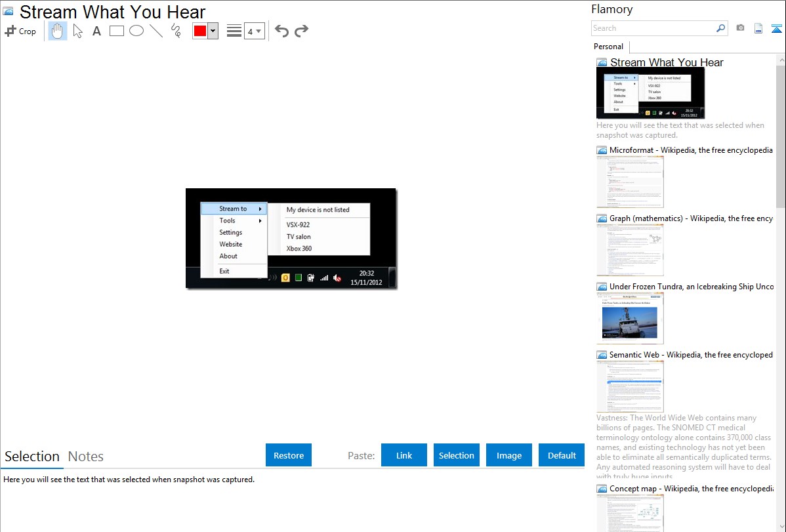Click the document page icon in Flamory panel
This screenshot has width=786, height=532.
[758, 28]
